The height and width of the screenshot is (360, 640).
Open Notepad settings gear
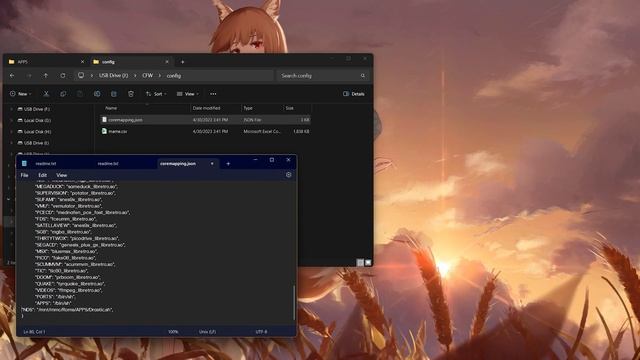(289, 175)
